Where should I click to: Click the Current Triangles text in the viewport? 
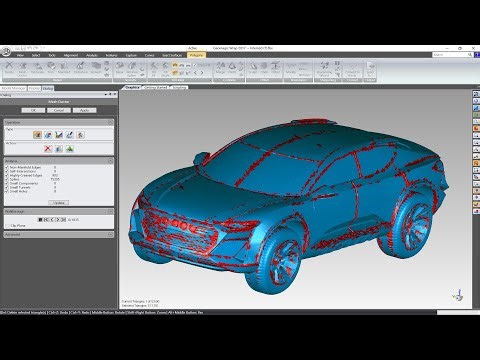(140, 301)
